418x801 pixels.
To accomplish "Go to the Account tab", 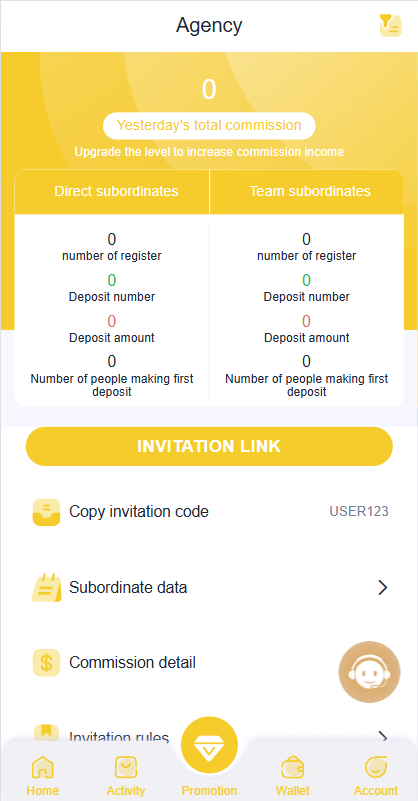I will click(376, 776).
